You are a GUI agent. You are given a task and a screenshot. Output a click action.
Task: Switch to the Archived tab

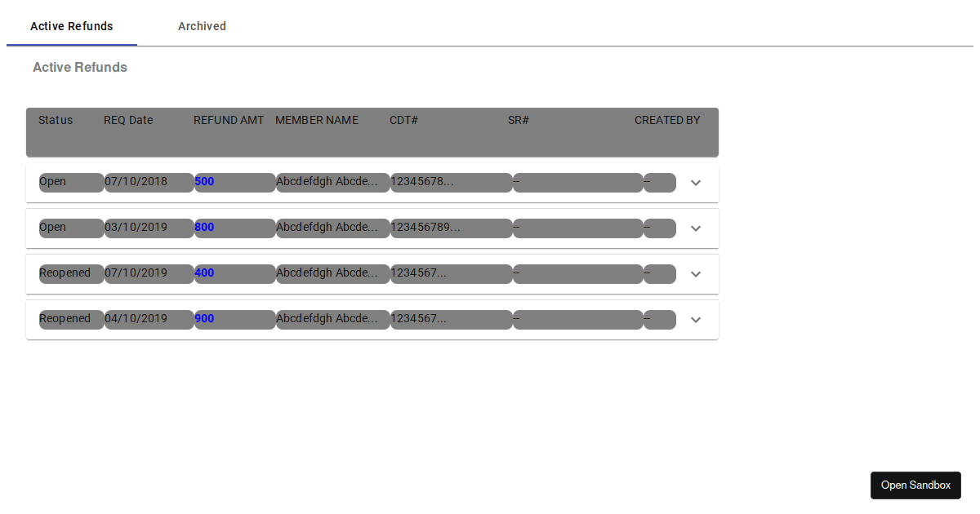point(202,26)
